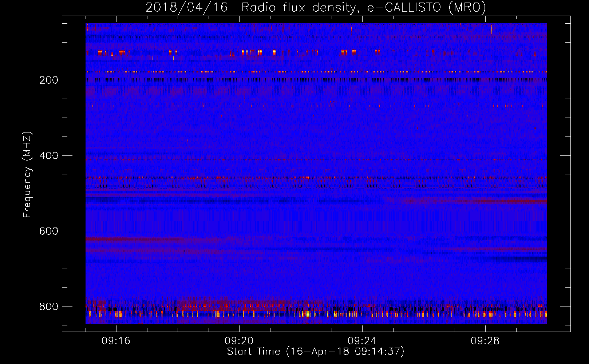The height and width of the screenshot is (364, 589).
Task: Click the 'Start Time (16-Apr-18 09:14:37)' axis label
Action: [316, 352]
